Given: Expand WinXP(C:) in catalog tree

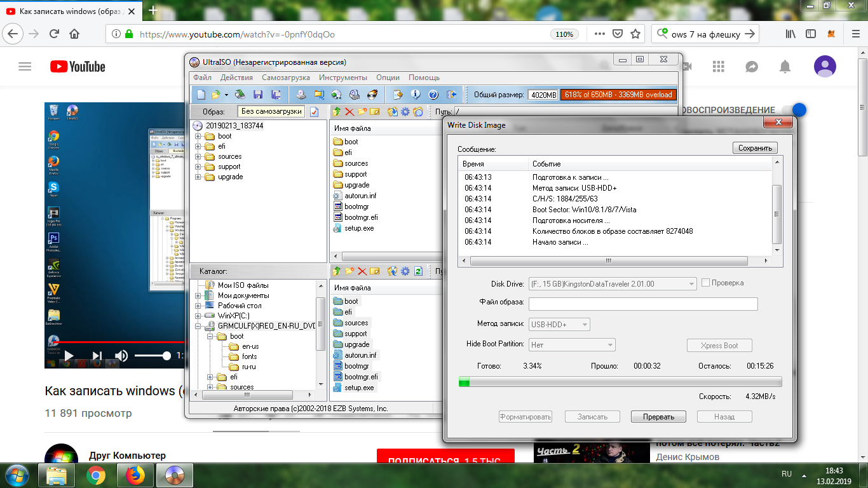Looking at the screenshot, I should click(x=198, y=316).
